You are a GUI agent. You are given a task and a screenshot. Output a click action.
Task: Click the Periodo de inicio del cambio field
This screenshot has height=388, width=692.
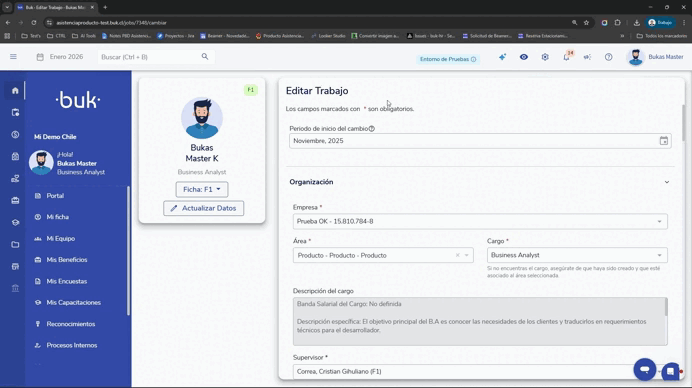pos(480,141)
